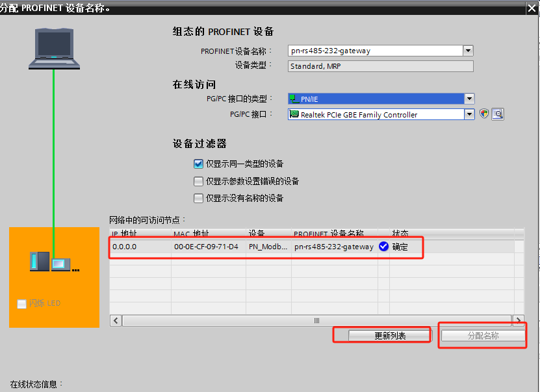The width and height of the screenshot is (540, 392).
Task: Select MAC address 00-0E-CF-09-71-D4 cell
Action: click(209, 247)
